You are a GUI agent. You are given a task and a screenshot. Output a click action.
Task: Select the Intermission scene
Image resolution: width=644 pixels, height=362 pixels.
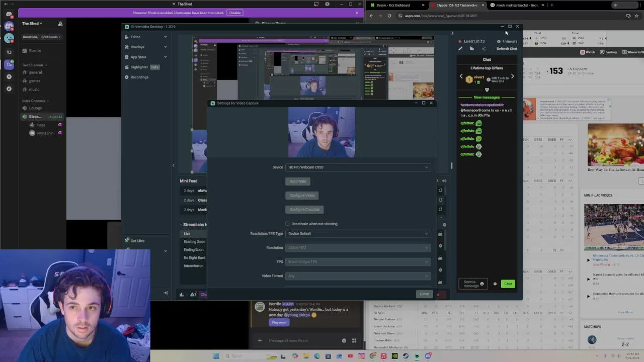point(194,265)
